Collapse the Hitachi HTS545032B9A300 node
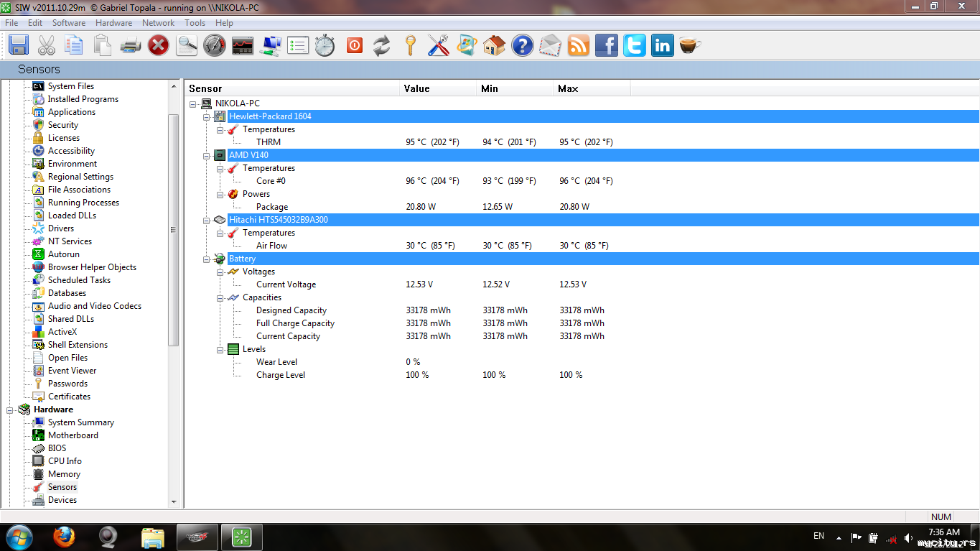Image resolution: width=980 pixels, height=551 pixels. pos(207,220)
